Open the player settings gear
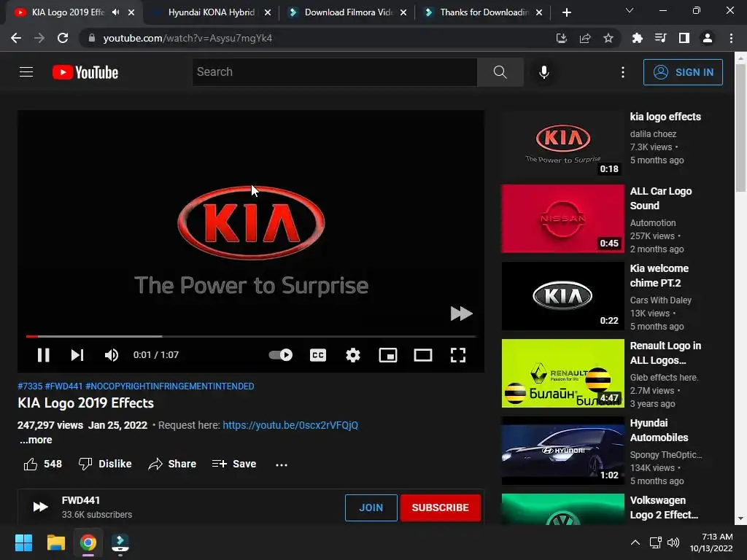 (x=353, y=355)
